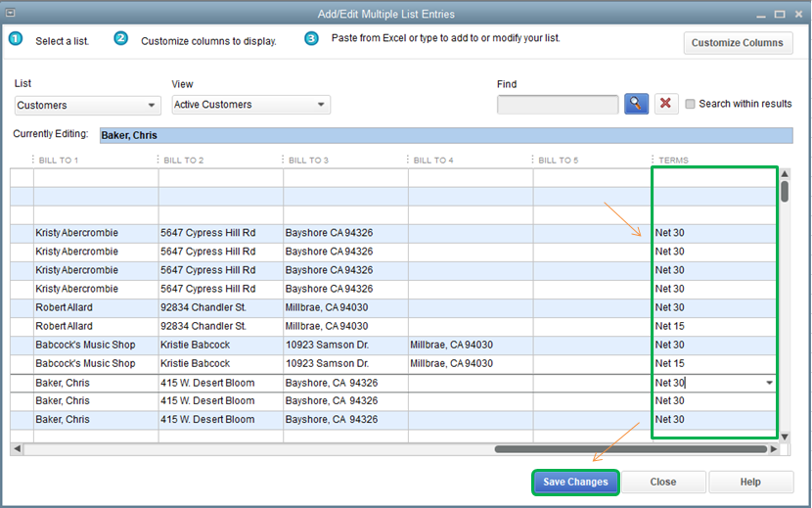
Task: Open the Help button
Action: tap(750, 483)
